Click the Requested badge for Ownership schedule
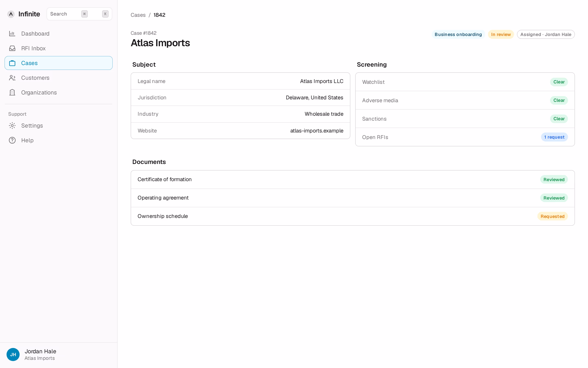 552,216
